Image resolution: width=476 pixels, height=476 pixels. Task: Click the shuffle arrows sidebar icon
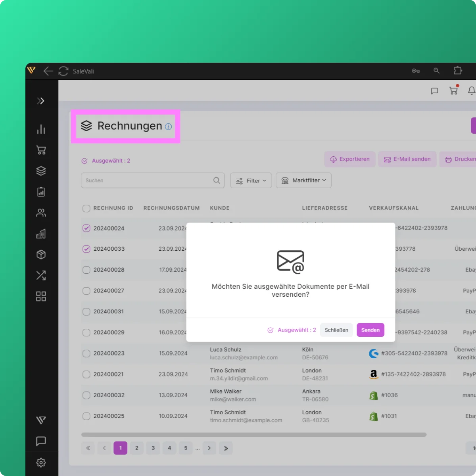point(41,275)
